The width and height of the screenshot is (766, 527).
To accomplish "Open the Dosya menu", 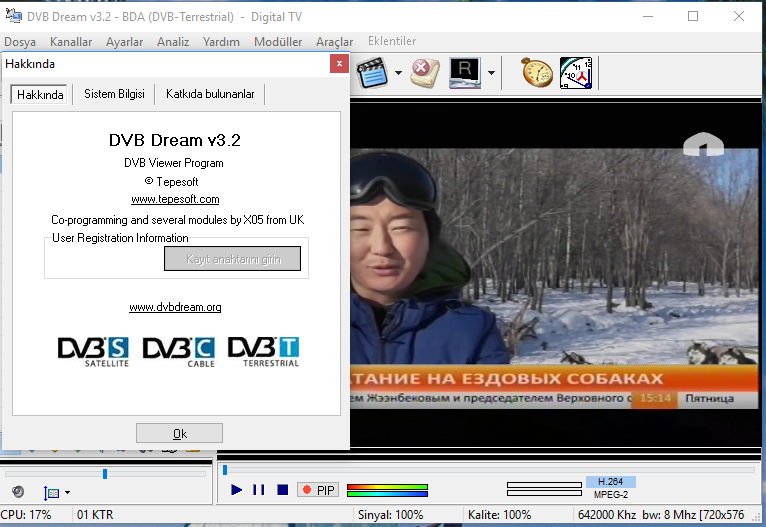I will pos(20,42).
